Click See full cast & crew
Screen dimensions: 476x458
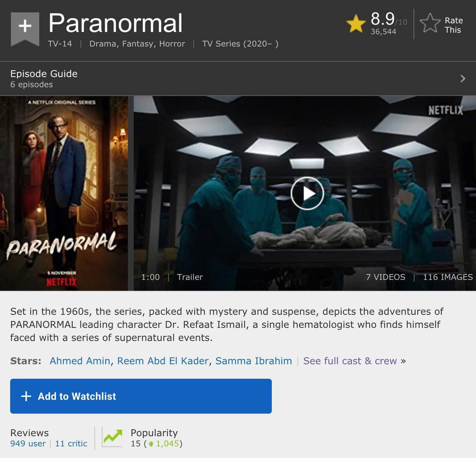pos(350,361)
